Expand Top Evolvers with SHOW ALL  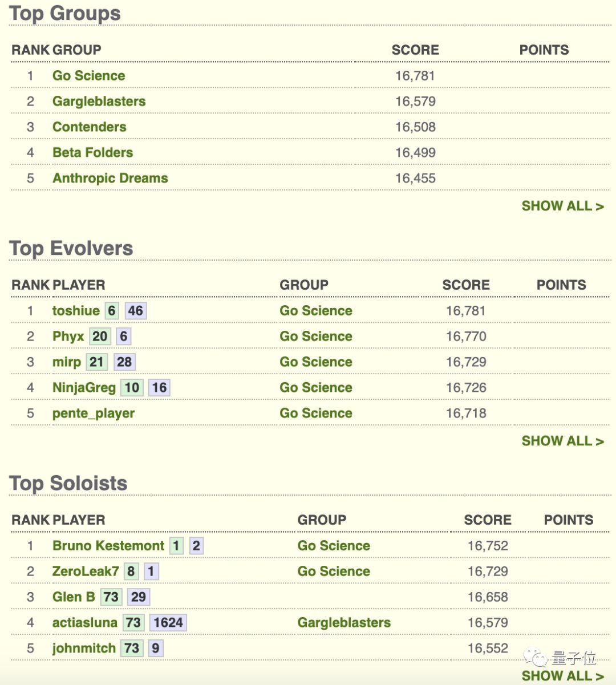(562, 441)
